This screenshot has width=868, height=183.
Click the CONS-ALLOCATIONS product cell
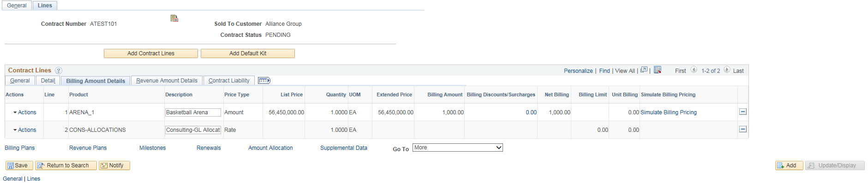pyautogui.click(x=97, y=130)
